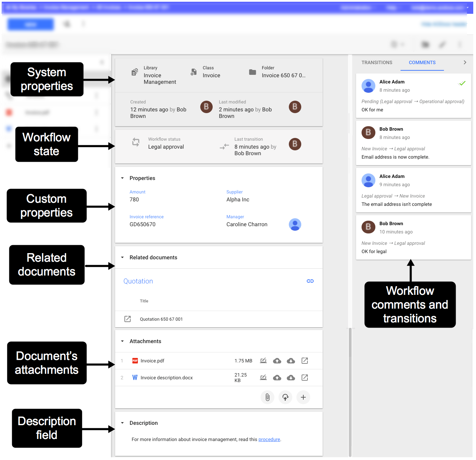Edit Invoice.pdf using its edit icon
This screenshot has height=460, width=476.
point(263,361)
